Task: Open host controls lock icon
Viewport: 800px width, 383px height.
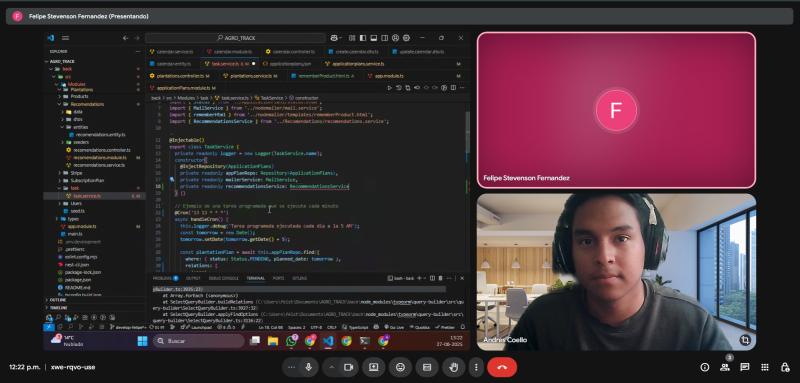Action: [x=785, y=367]
